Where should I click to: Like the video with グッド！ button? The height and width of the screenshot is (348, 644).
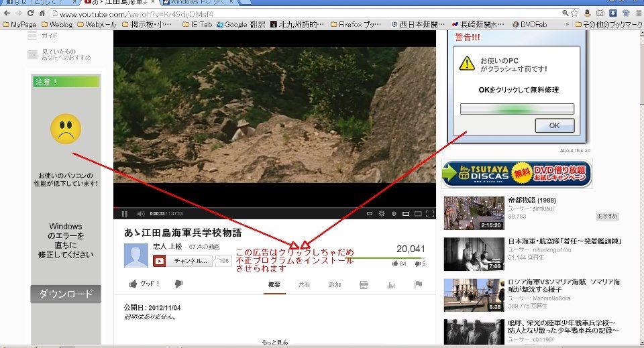coord(144,284)
